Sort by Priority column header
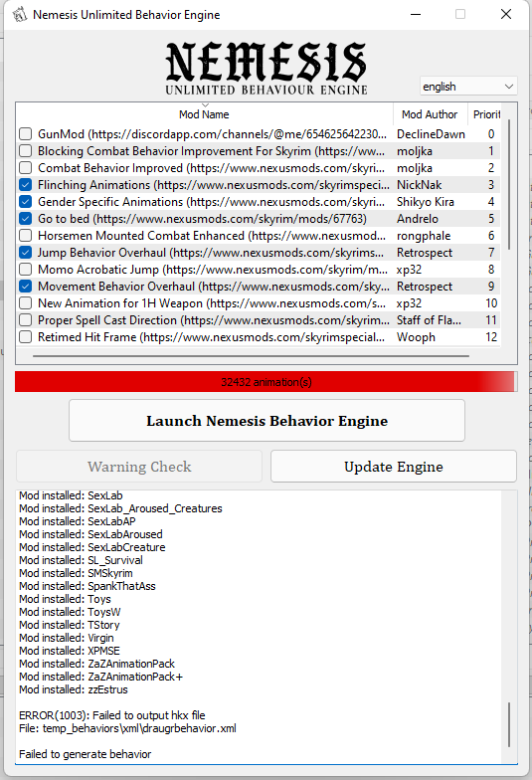This screenshot has height=780, width=532. (x=486, y=113)
